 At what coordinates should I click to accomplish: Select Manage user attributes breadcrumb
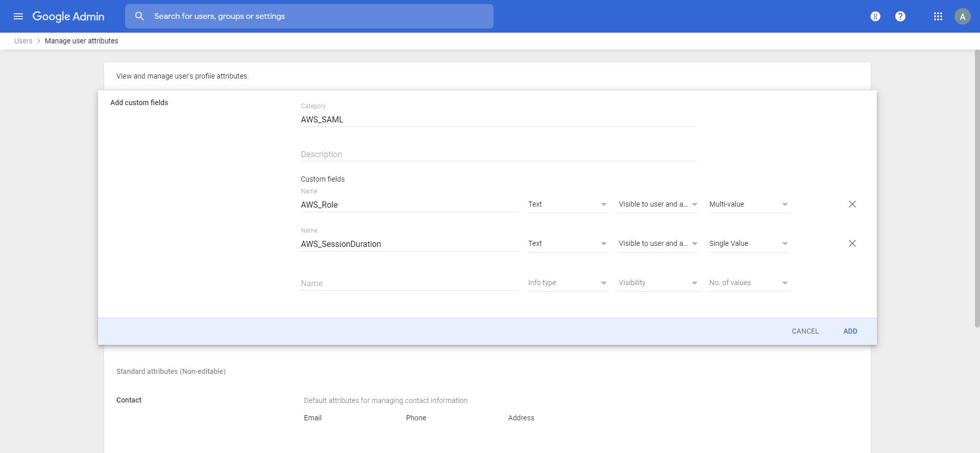81,41
